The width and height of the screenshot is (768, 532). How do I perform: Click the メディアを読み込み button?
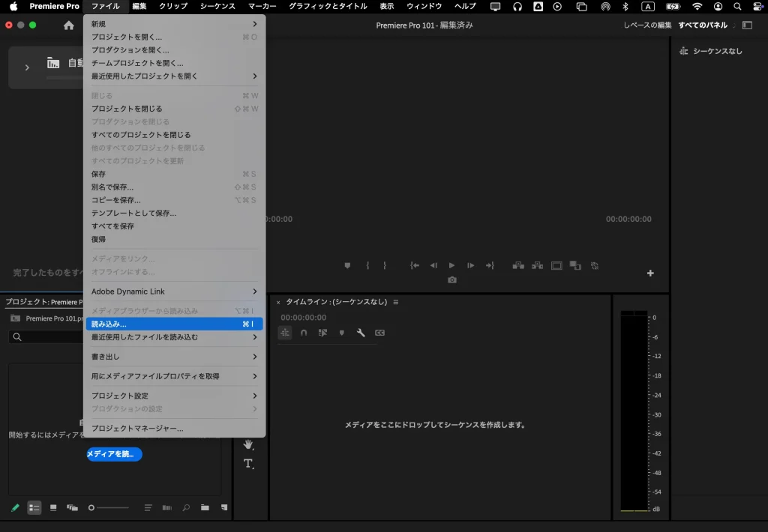(113, 454)
